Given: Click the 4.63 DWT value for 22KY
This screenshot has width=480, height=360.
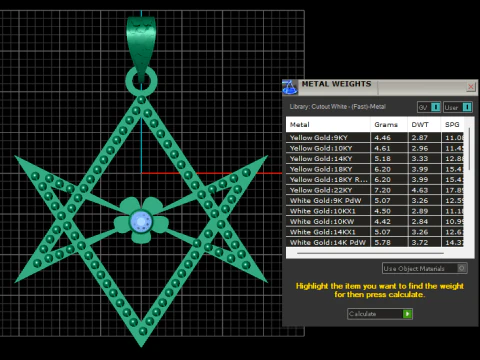Looking at the screenshot, I should click(420, 190).
